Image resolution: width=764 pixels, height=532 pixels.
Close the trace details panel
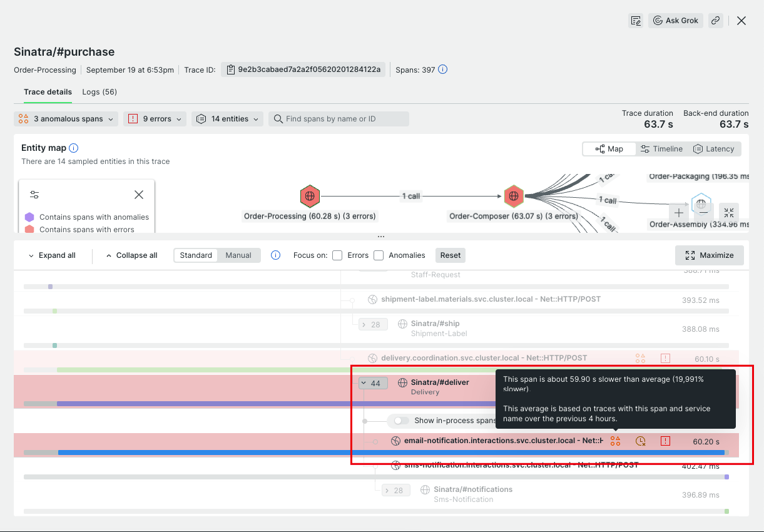tap(741, 21)
